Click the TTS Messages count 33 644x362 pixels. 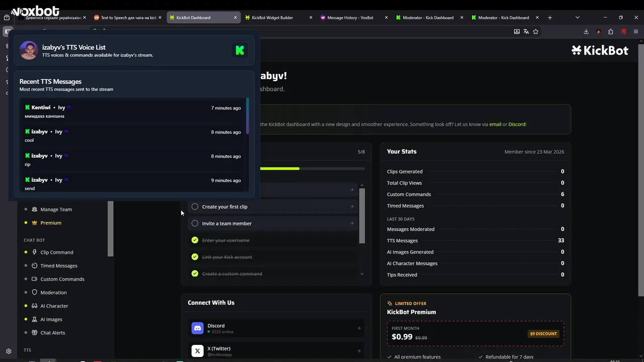coord(561,240)
